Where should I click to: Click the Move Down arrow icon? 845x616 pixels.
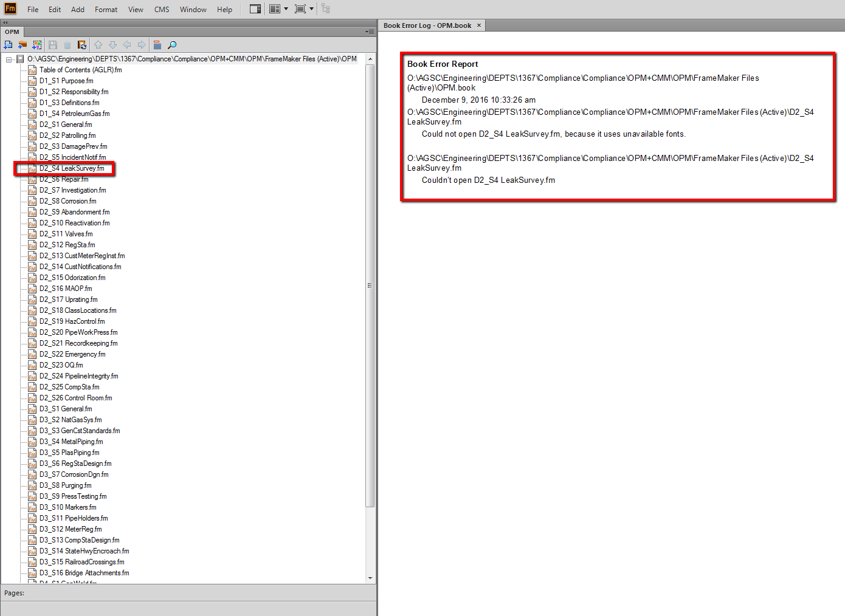tap(112, 45)
